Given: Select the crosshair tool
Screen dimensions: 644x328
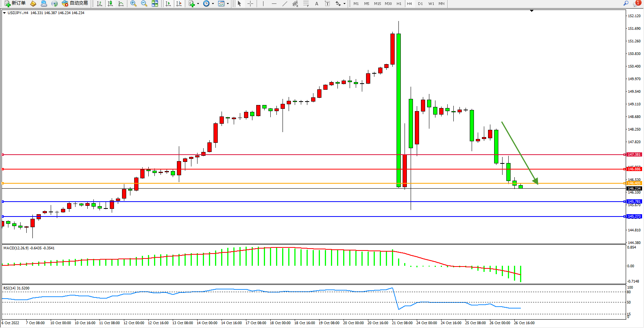Looking at the screenshot, I should (x=250, y=3).
